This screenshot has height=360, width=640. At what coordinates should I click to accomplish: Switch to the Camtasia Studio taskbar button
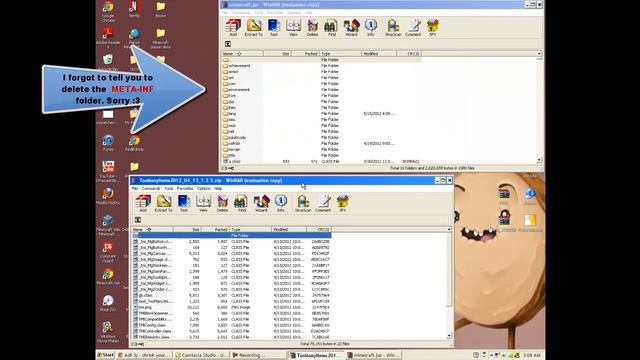click(201, 355)
